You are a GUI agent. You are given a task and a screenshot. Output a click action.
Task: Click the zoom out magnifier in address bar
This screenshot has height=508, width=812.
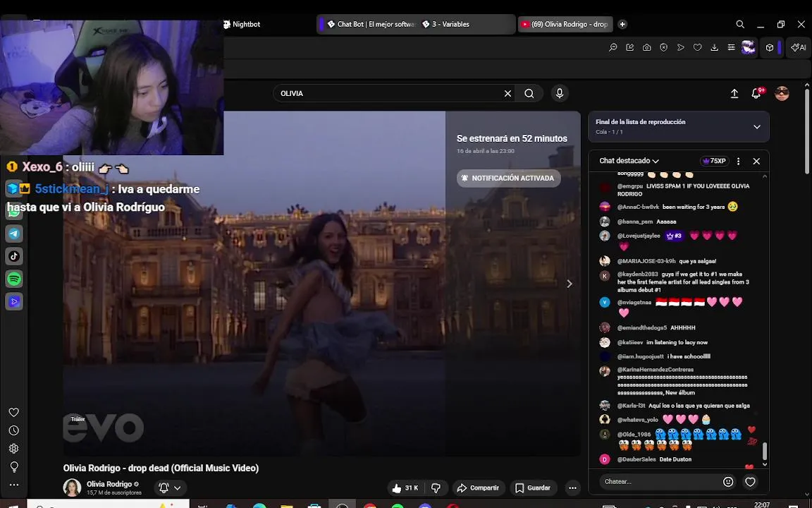[x=613, y=47]
